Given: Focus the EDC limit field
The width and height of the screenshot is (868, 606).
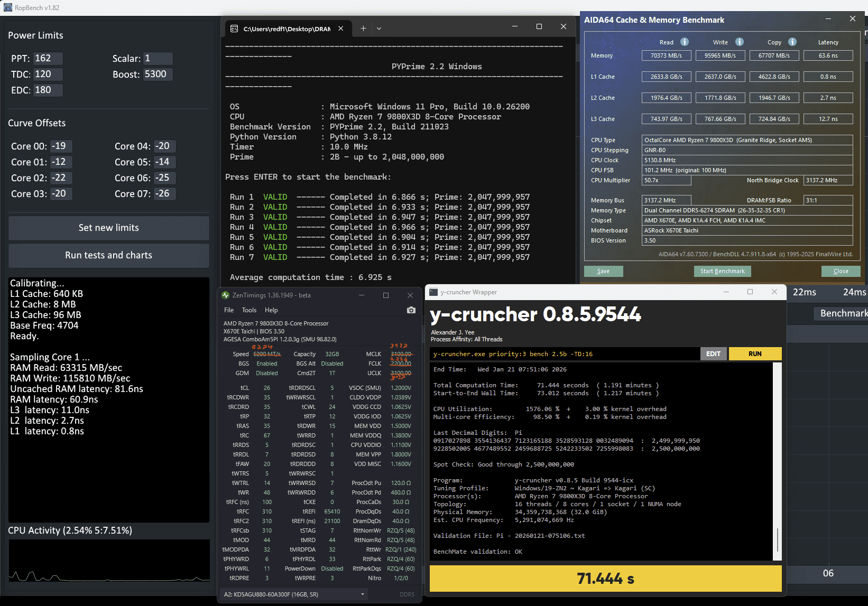Looking at the screenshot, I should 48,90.
